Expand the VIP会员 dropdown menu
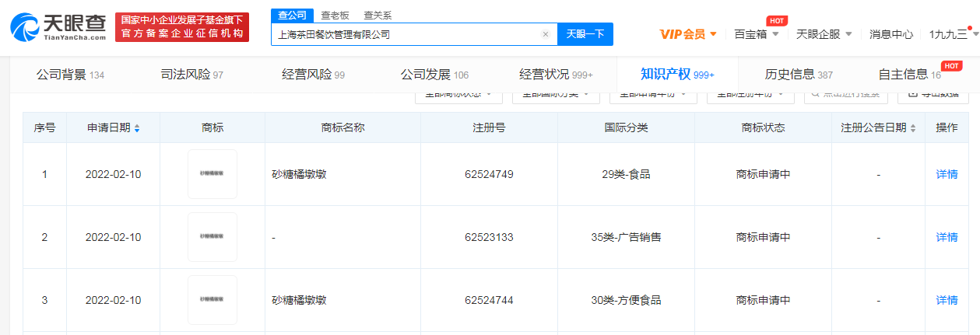 [688, 34]
